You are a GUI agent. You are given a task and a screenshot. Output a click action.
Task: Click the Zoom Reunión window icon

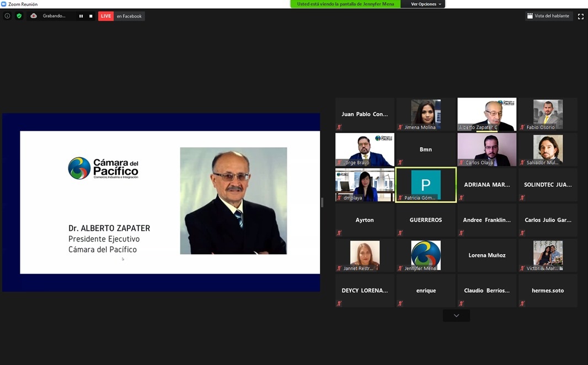pos(4,4)
